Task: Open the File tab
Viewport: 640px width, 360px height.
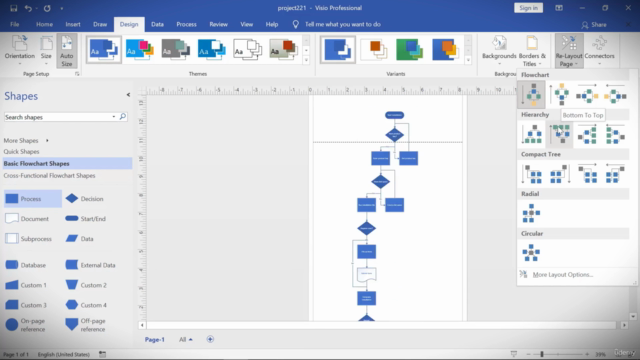Action: (15, 24)
